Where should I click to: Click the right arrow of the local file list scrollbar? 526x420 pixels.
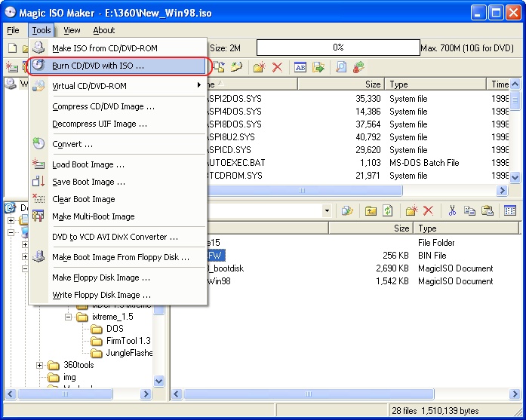pyautogui.click(x=515, y=394)
